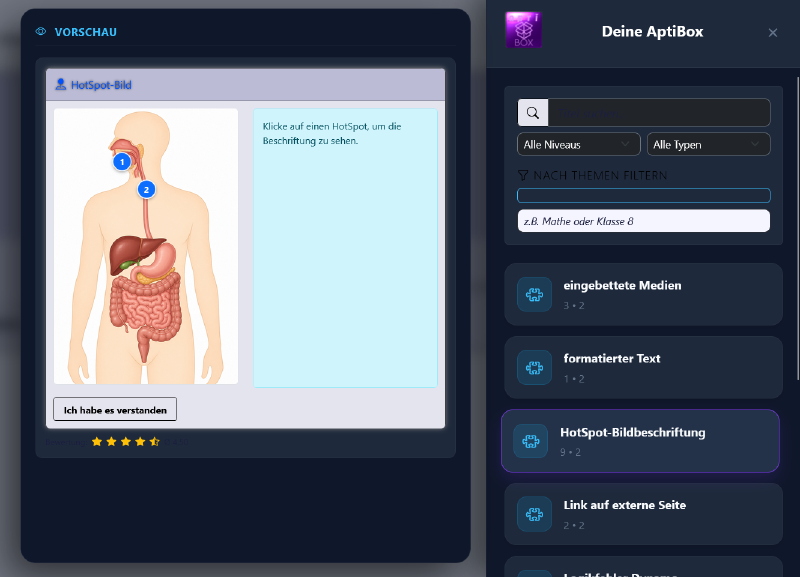Click the second rating star
The width and height of the screenshot is (800, 577).
111,442
